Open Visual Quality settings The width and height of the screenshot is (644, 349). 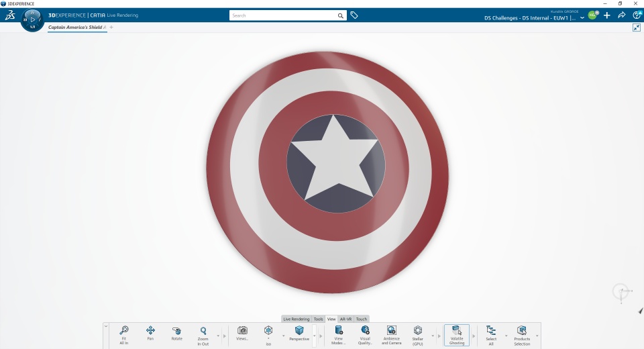[365, 335]
